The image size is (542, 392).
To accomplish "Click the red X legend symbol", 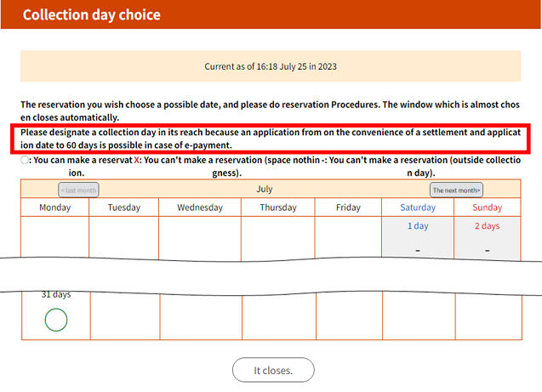I will click(x=137, y=160).
